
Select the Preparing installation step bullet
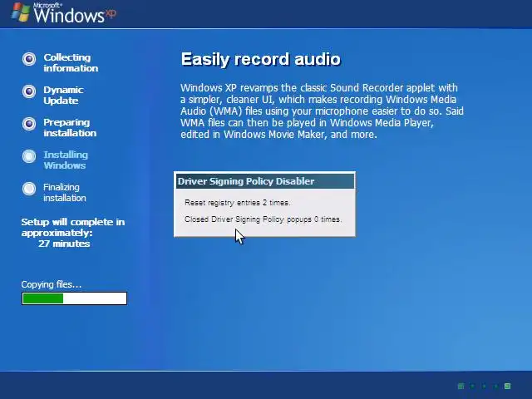click(x=29, y=124)
